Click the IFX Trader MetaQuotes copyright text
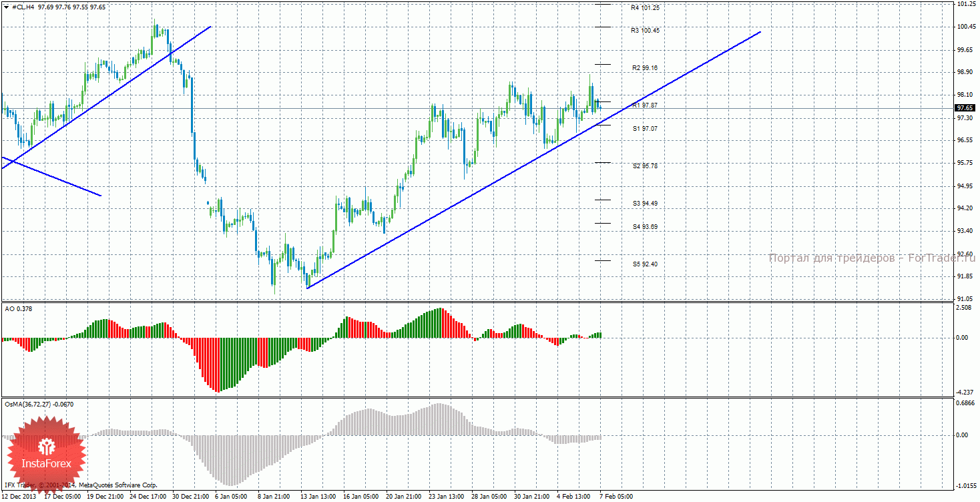Screen dimensions: 980x502 (x=80, y=485)
